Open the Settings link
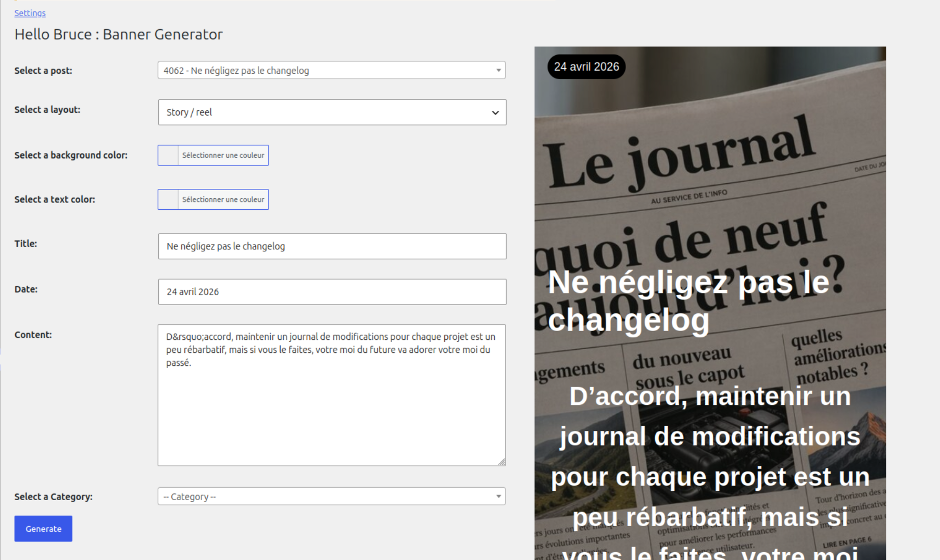The image size is (940, 560). click(x=30, y=13)
